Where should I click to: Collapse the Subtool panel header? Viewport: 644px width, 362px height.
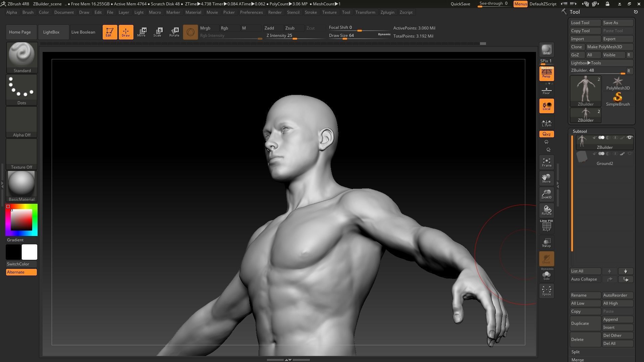pos(580,131)
